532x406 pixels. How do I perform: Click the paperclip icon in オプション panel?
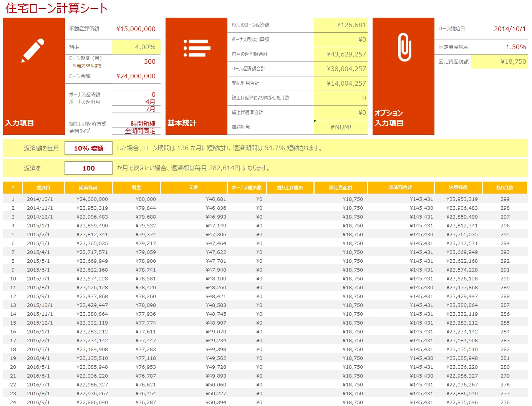click(404, 47)
